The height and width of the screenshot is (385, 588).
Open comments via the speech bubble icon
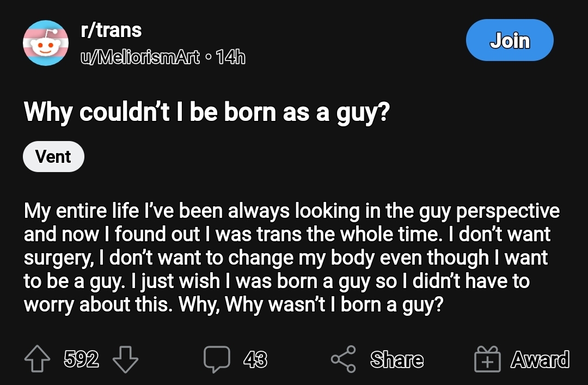point(217,359)
